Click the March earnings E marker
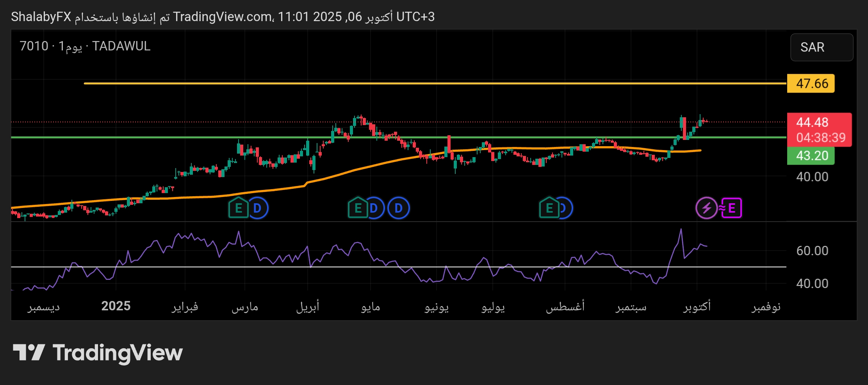868x385 pixels. coord(238,208)
